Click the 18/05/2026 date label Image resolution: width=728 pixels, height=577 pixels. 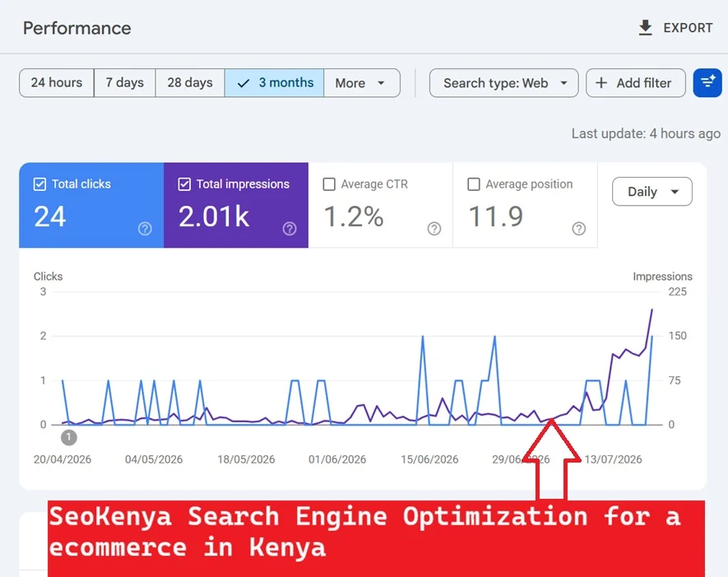[246, 459]
